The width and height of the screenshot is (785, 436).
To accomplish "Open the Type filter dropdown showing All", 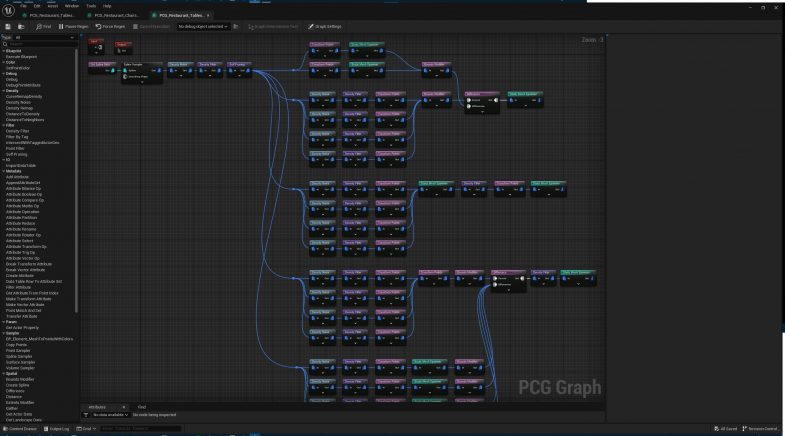I will [44, 38].
